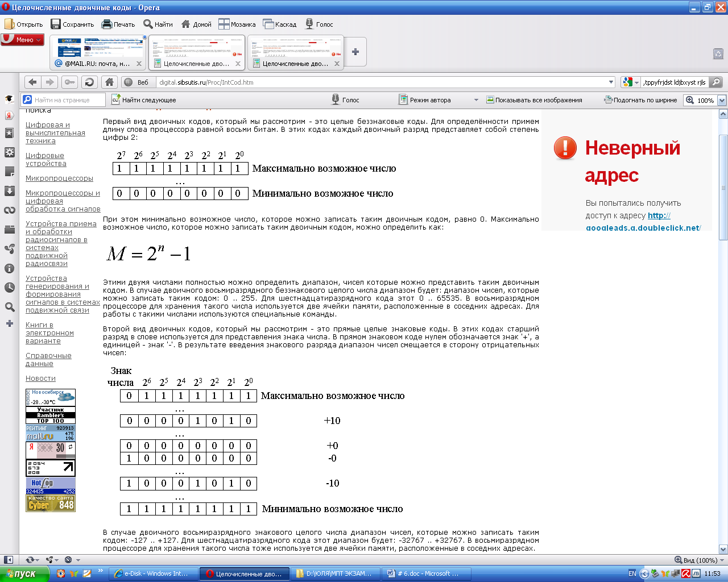Open the Книги в электронном варианте link
The height and width of the screenshot is (582, 728).
49,332
